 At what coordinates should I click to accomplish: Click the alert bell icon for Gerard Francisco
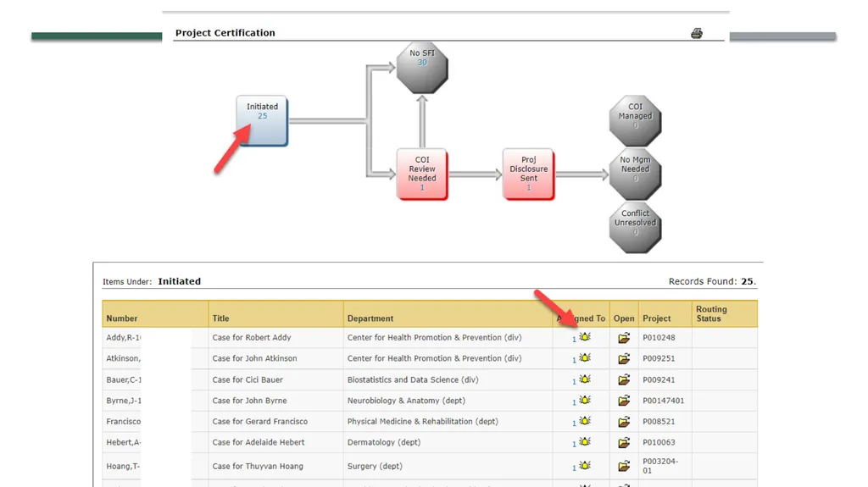point(585,421)
